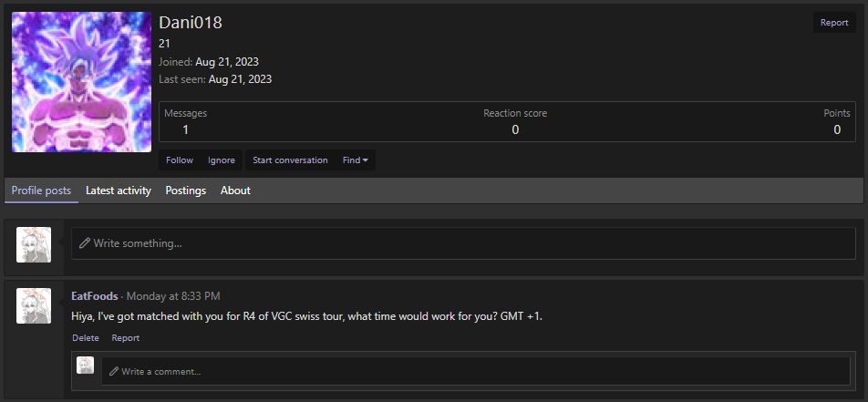Open Dani018's large profile avatar

[81, 82]
